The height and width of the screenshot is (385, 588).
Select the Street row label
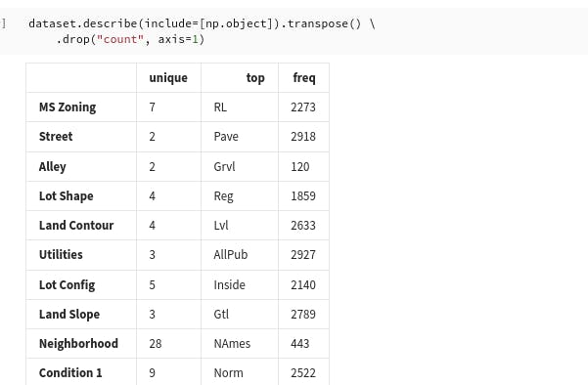[x=56, y=137]
